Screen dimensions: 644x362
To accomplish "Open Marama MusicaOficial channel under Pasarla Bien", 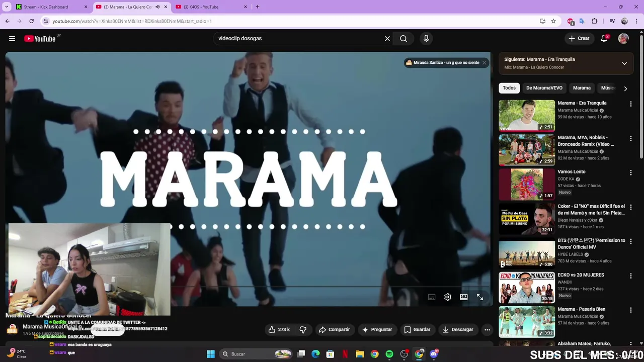I will coord(578,316).
